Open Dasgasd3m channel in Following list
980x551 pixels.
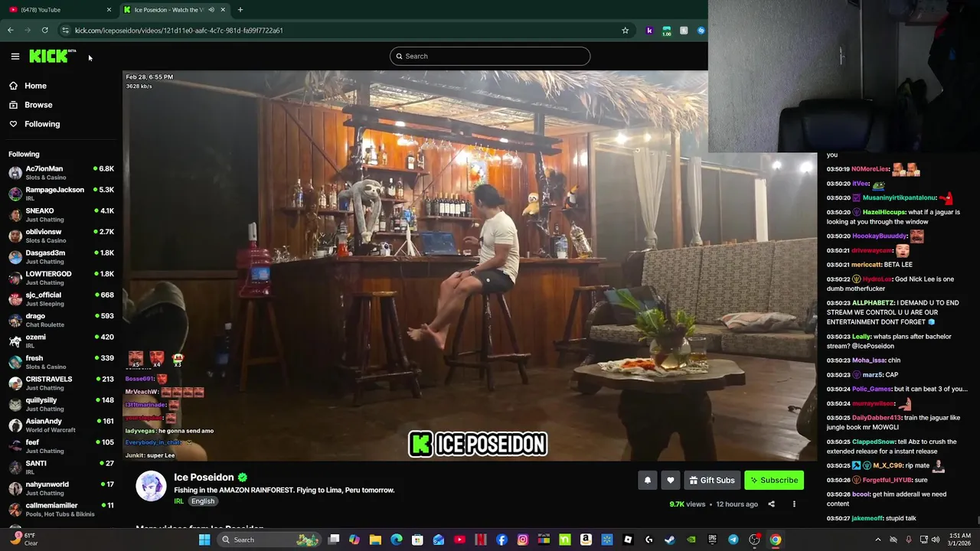pos(61,257)
